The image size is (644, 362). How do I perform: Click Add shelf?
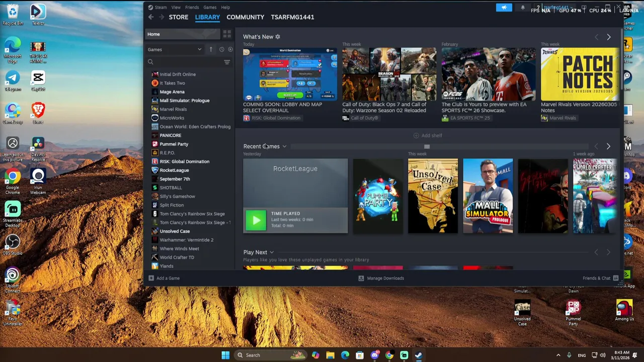[428, 135]
